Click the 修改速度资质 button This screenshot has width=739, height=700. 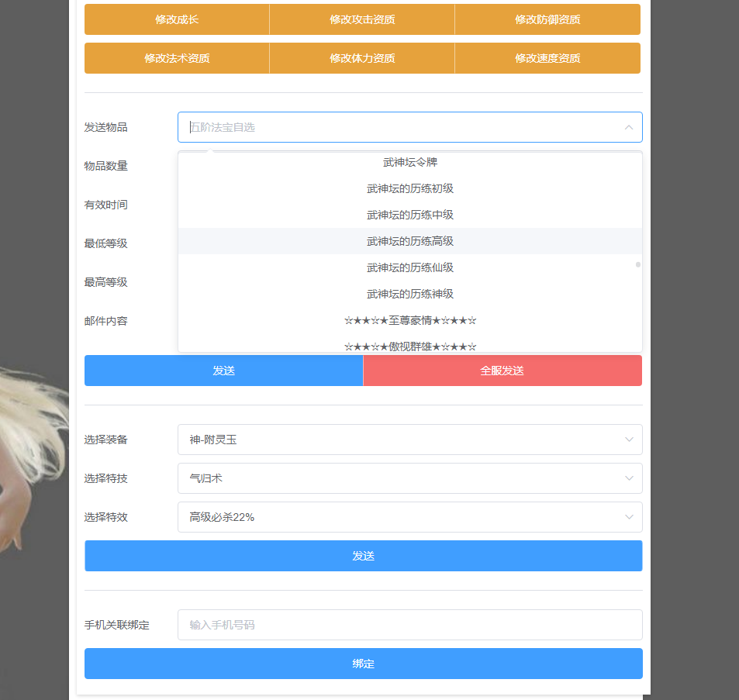point(547,58)
